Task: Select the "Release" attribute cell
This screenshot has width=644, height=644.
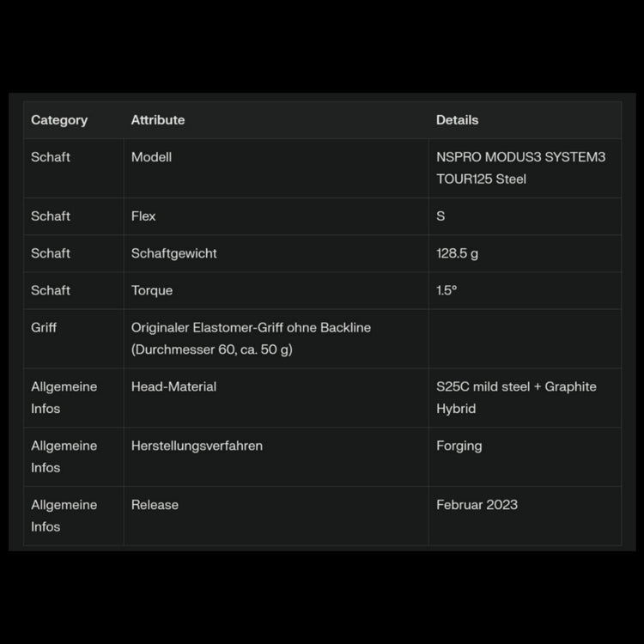Action: coord(155,505)
